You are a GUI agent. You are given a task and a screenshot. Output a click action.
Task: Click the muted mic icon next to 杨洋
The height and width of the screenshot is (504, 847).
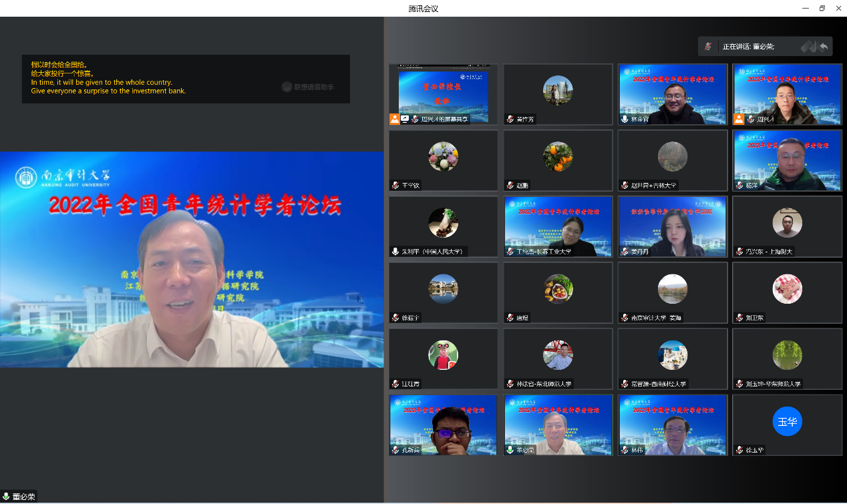(739, 186)
